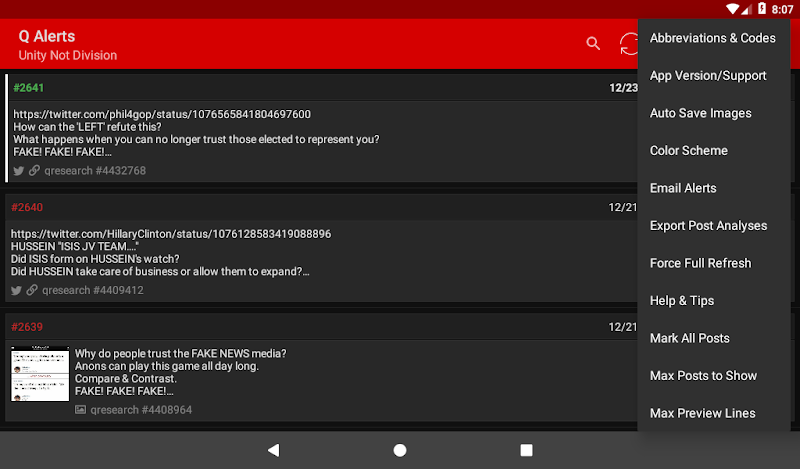Tap qresearch #4432768 source link
Viewport: 800px width, 469px height.
click(x=95, y=171)
